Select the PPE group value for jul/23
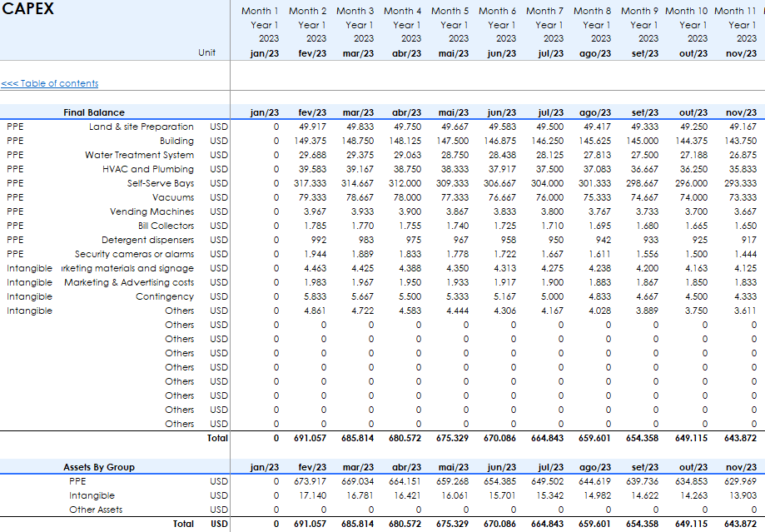The height and width of the screenshot is (532, 765). [x=548, y=481]
